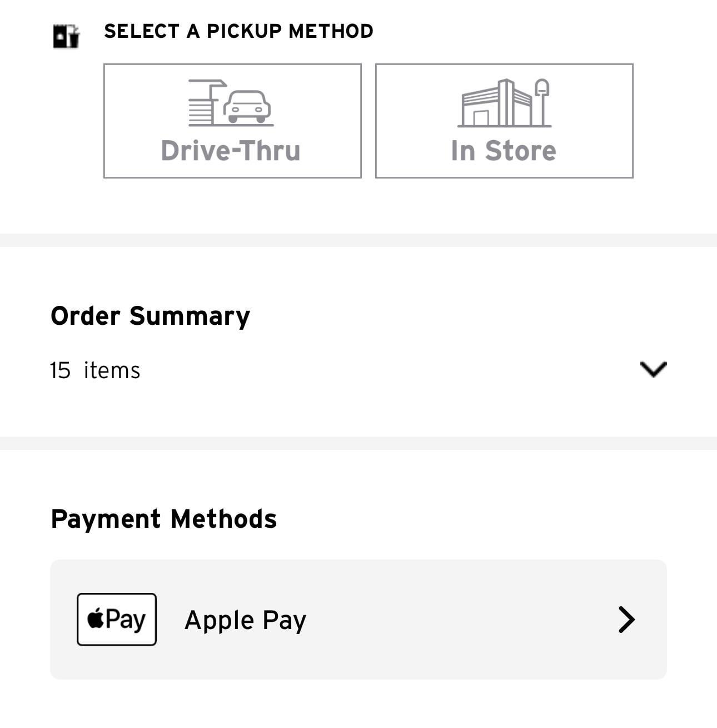Click the store building illustration

pos(495,105)
